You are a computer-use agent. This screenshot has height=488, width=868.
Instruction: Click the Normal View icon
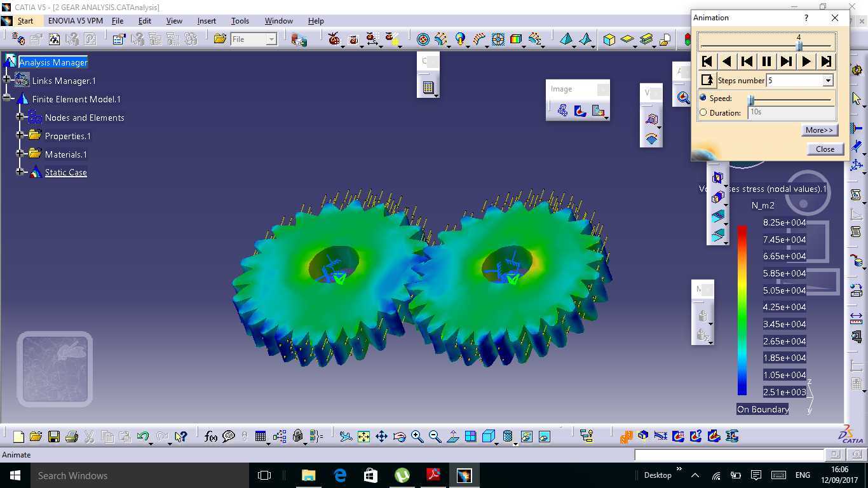(452, 437)
